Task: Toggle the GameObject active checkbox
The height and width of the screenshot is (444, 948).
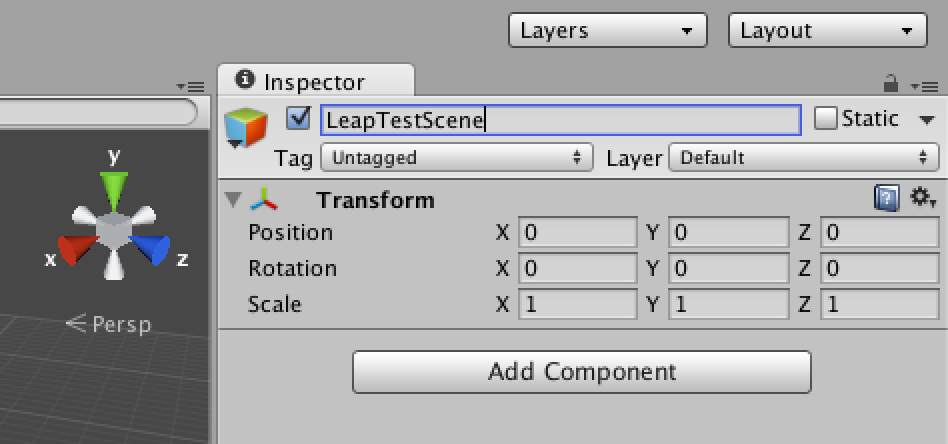Action: [298, 118]
